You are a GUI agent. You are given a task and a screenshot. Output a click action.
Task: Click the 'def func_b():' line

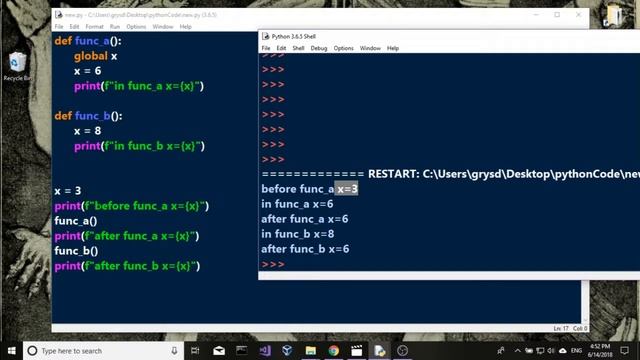pos(89,116)
